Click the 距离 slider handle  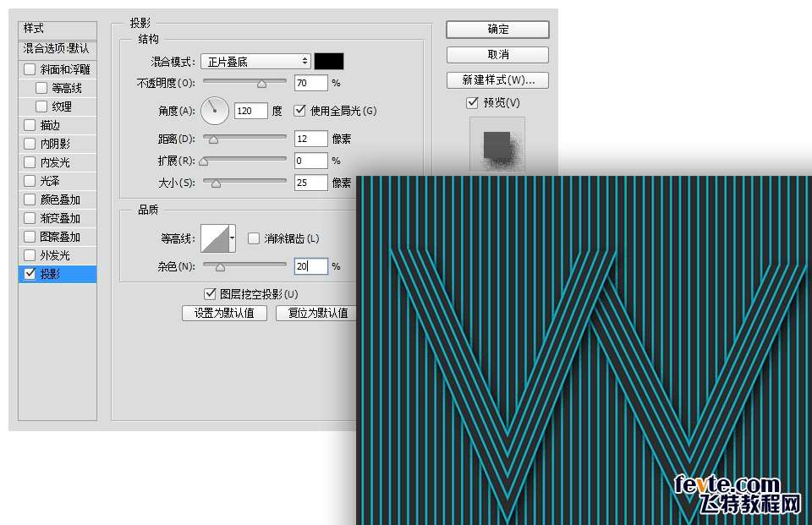pos(213,139)
